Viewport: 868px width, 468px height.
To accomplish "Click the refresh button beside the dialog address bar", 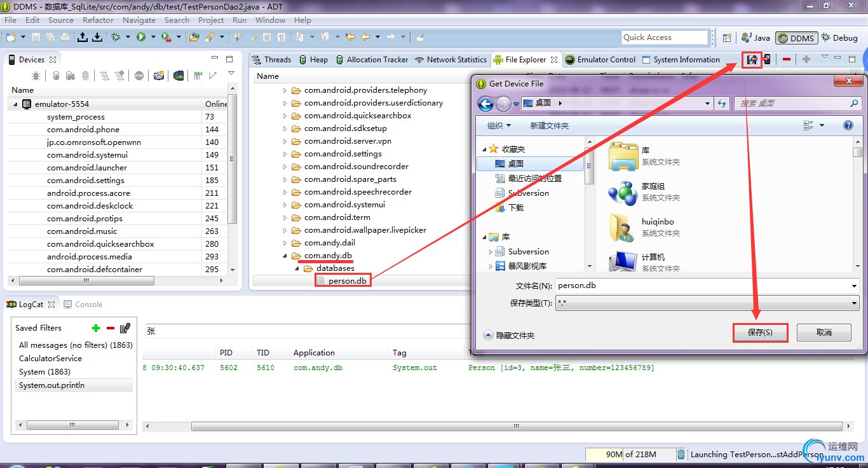I will (722, 103).
